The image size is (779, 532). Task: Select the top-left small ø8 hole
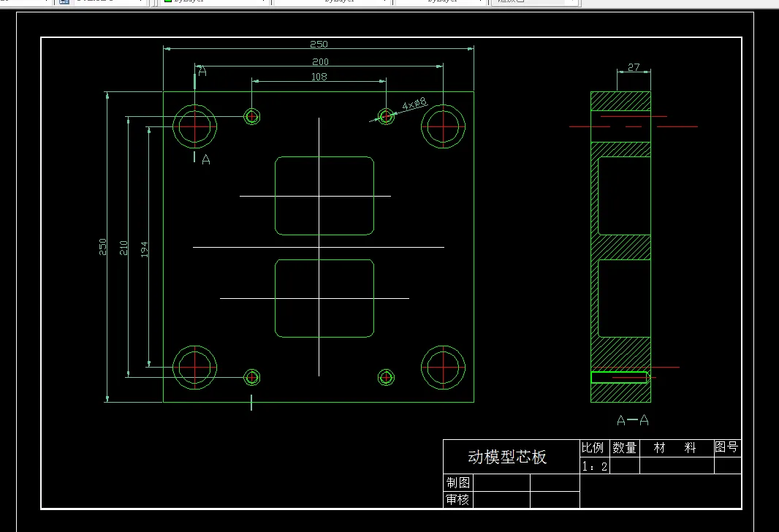pyautogui.click(x=252, y=117)
